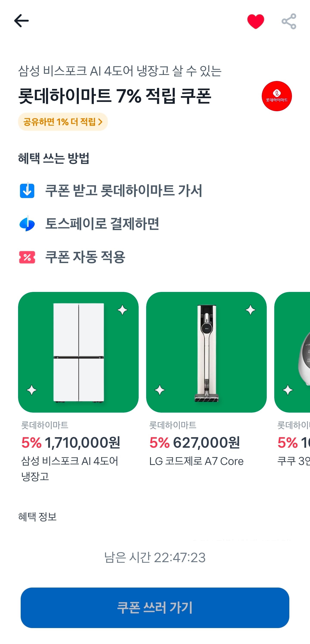This screenshot has width=310, height=644.
Task: Tap the back arrow to go back
Action: click(21, 21)
